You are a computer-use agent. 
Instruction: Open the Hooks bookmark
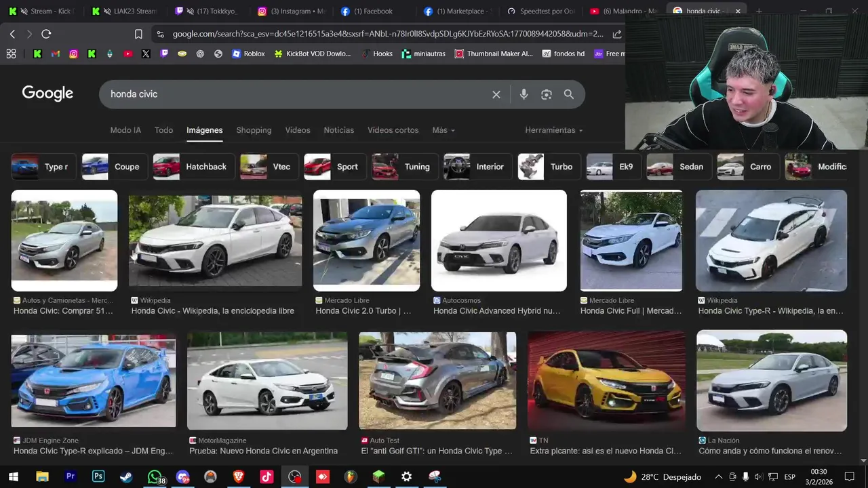pyautogui.click(x=376, y=54)
